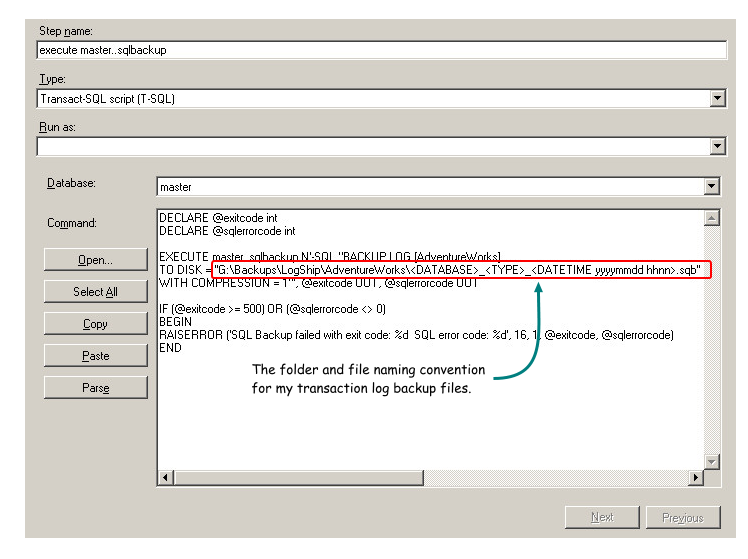This screenshot has width=748, height=559.
Task: Click the Copy button
Action: 95,324
